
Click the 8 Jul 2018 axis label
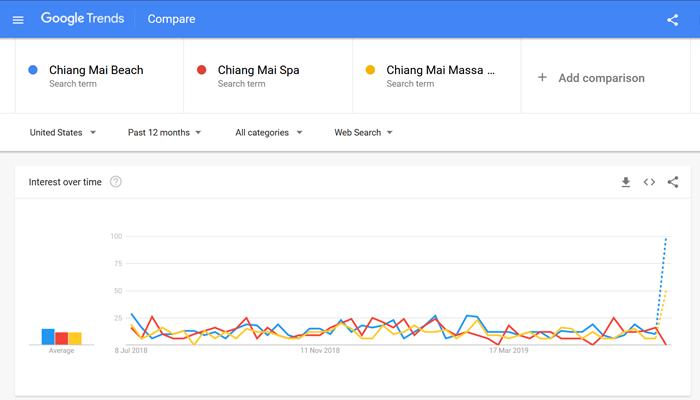point(131,350)
